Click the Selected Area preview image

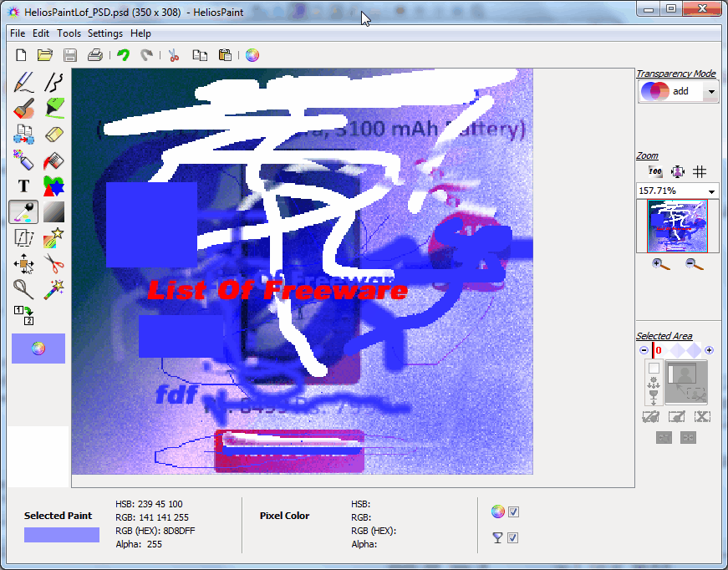click(x=686, y=382)
